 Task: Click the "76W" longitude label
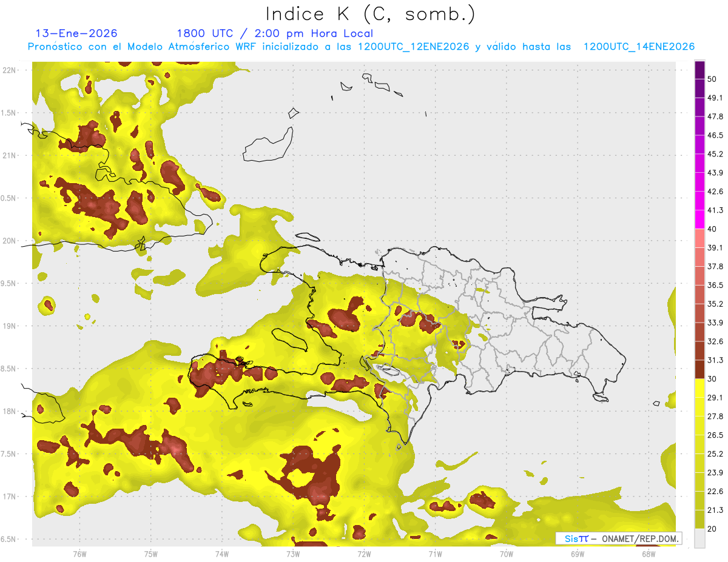[x=79, y=554]
